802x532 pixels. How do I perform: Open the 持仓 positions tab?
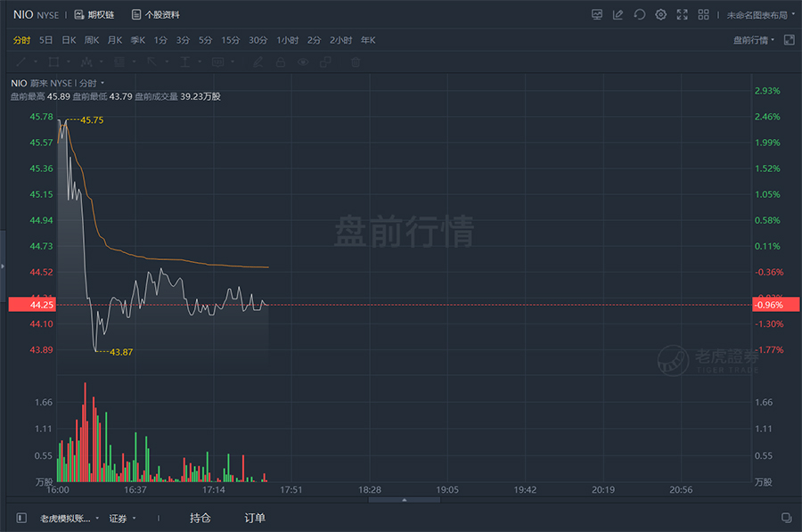tap(200, 519)
